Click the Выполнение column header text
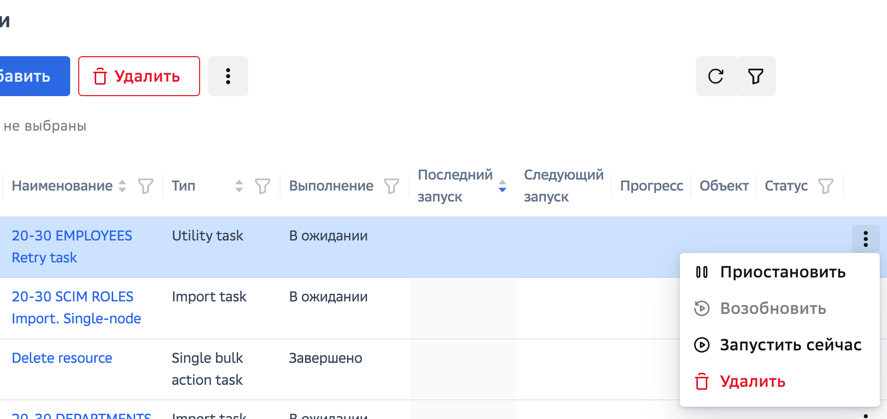 coord(331,186)
